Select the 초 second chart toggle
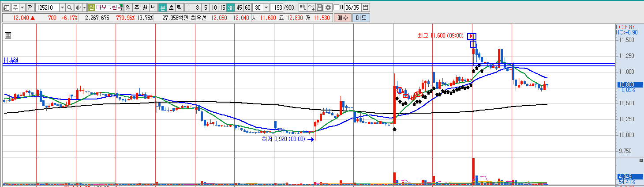 click(x=171, y=8)
